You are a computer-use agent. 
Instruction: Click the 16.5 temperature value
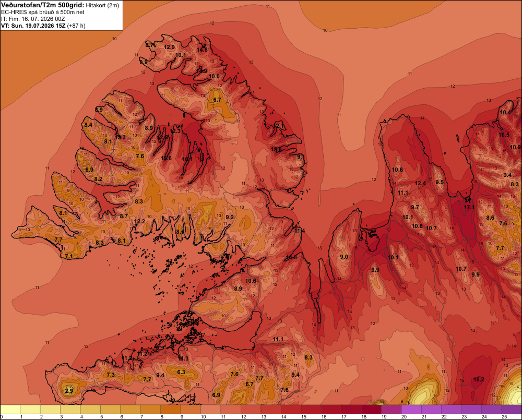(504, 135)
